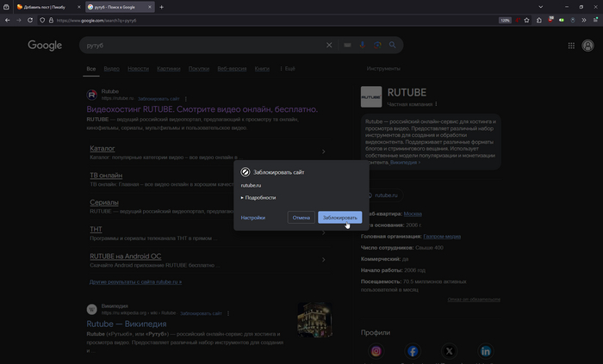Open the Ещё more filters dropdown
Image resolution: width=603 pixels, height=364 pixels.
point(287,69)
